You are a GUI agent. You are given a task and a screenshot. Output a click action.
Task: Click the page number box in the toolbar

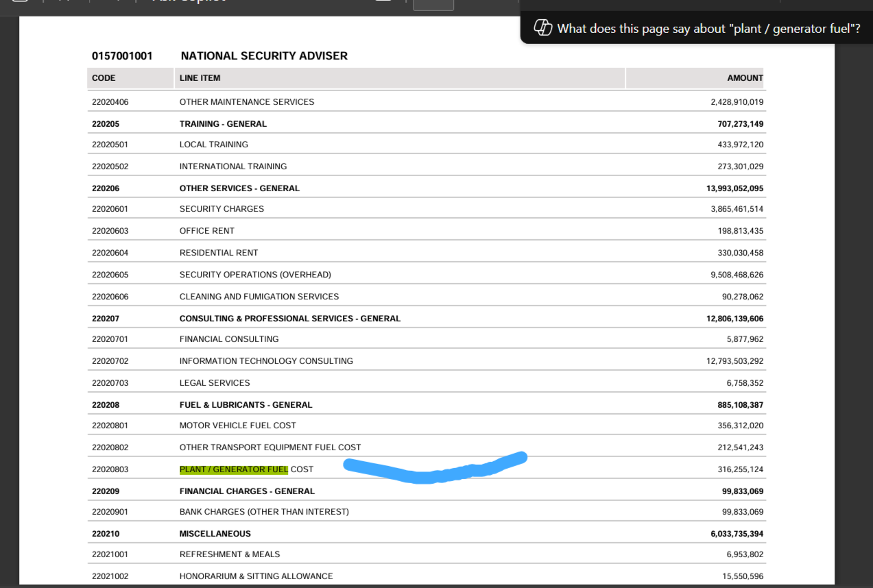pos(433,4)
